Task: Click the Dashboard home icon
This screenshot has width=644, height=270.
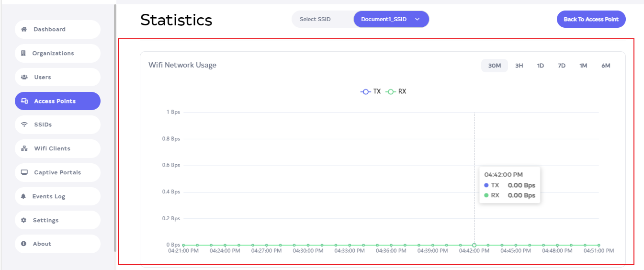Action: tap(24, 29)
